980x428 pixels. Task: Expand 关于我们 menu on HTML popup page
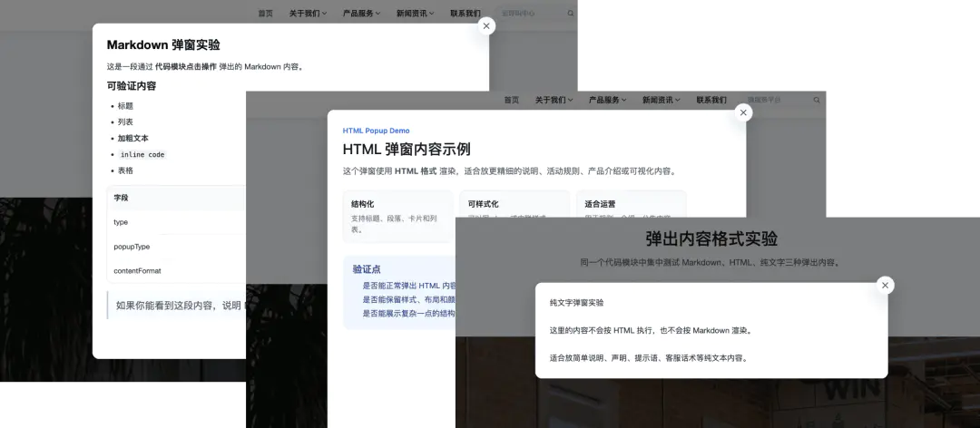554,100
